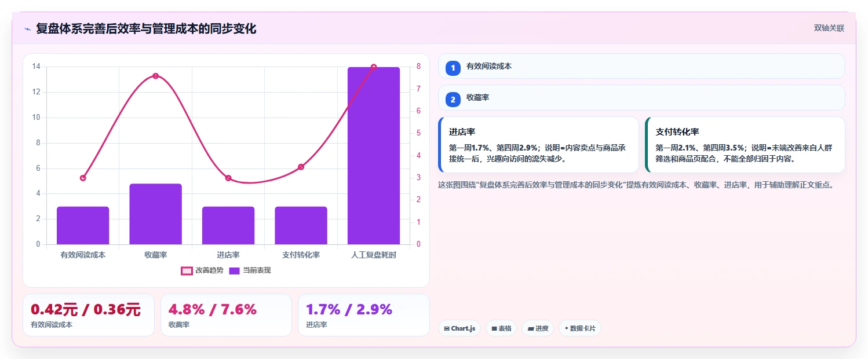Click the summary text starting 这张图围绕
The width and height of the screenshot is (868, 359).
click(x=636, y=185)
